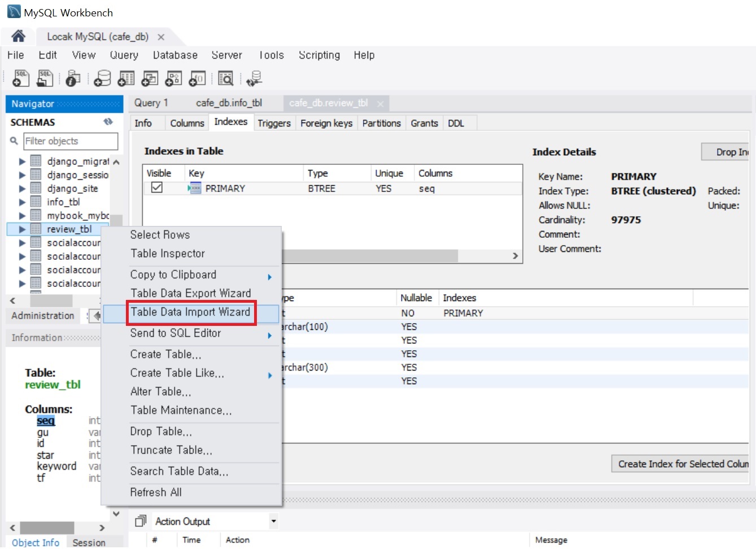Viewport: 756px width, 549px height.
Task: Create a new SQL tab icon
Action: point(21,78)
